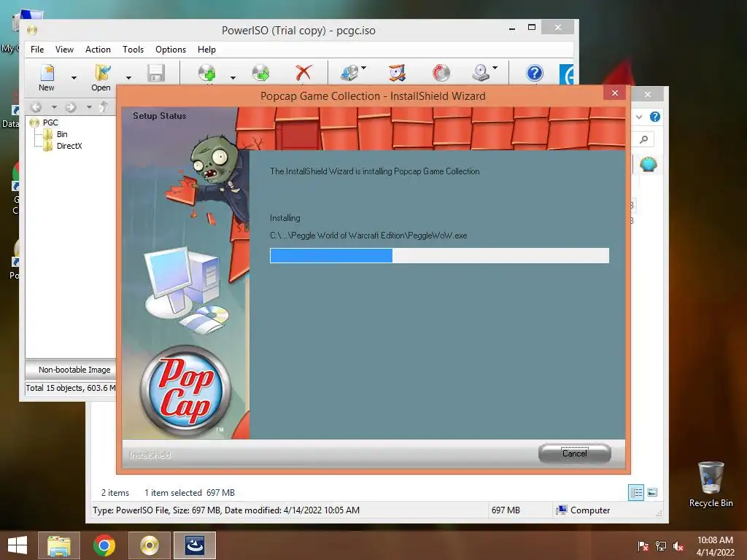Click the blue shell icon in Explorer window
Viewport: 747px width, 560px height.
[649, 164]
